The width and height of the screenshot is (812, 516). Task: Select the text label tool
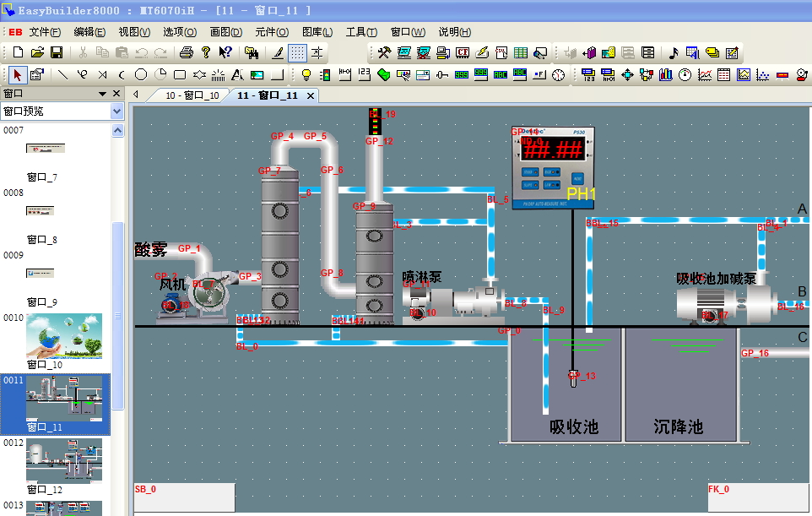(237, 74)
